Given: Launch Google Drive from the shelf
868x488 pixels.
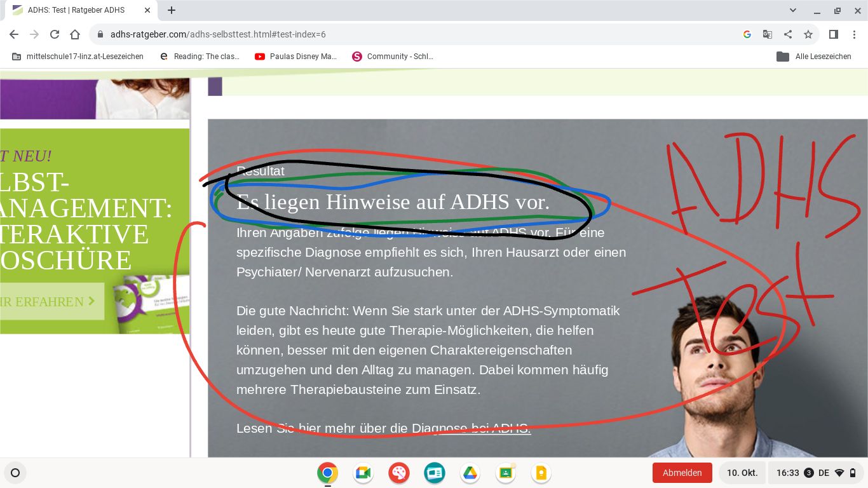Looking at the screenshot, I should click(470, 473).
